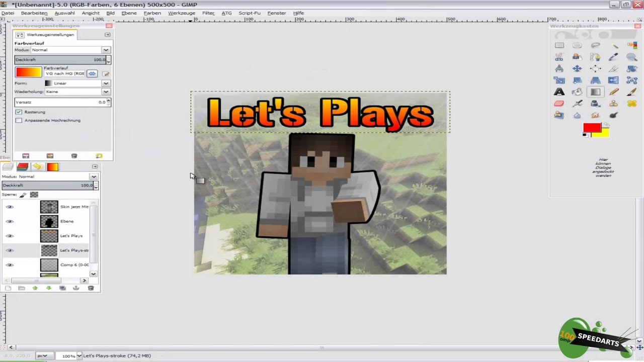This screenshot has height=362, width=644.
Task: Pick the Smudge tool
Action: click(595, 115)
